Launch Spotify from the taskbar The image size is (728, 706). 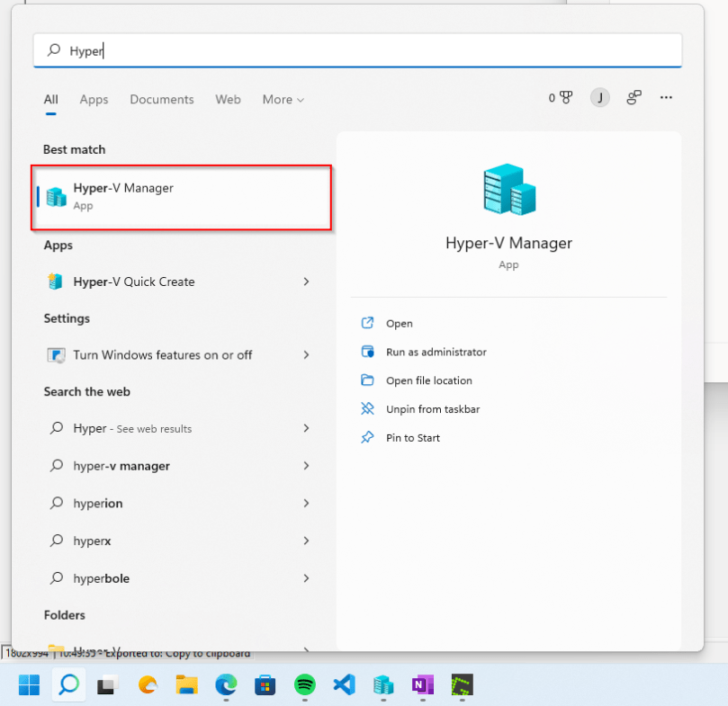304,685
